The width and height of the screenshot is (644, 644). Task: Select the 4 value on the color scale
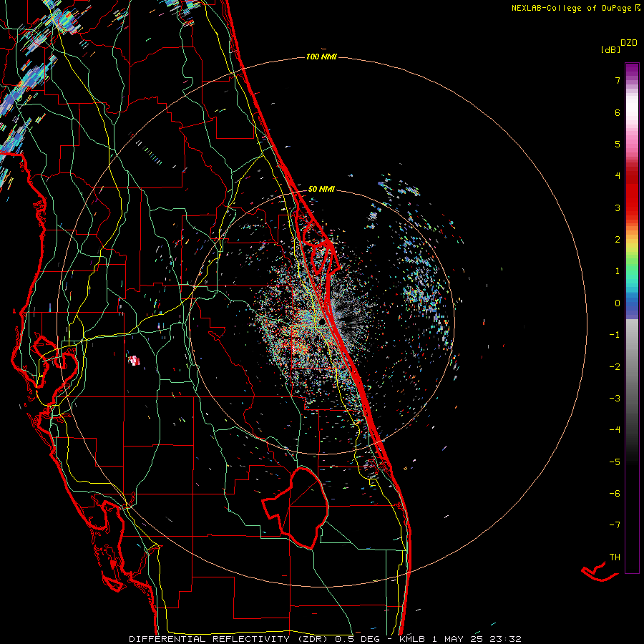point(618,176)
